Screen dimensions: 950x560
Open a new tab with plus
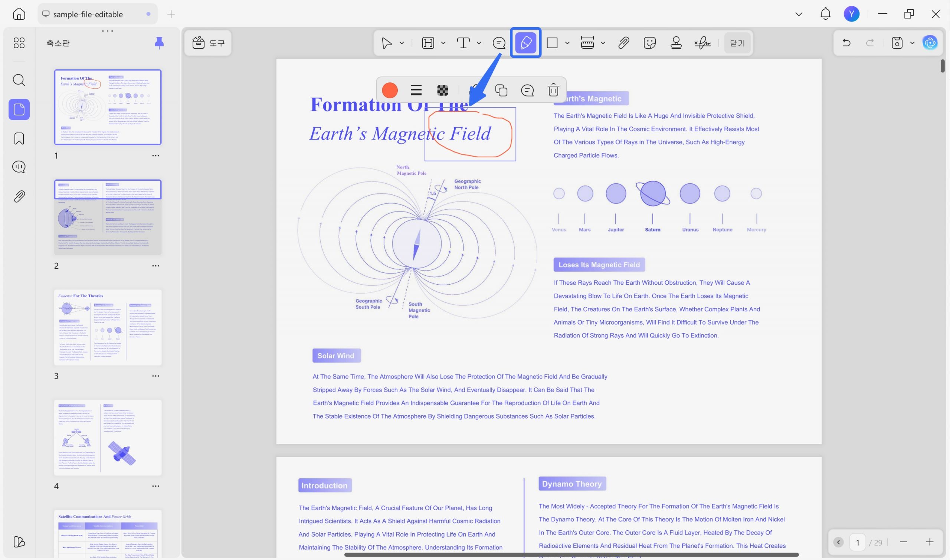(x=171, y=14)
